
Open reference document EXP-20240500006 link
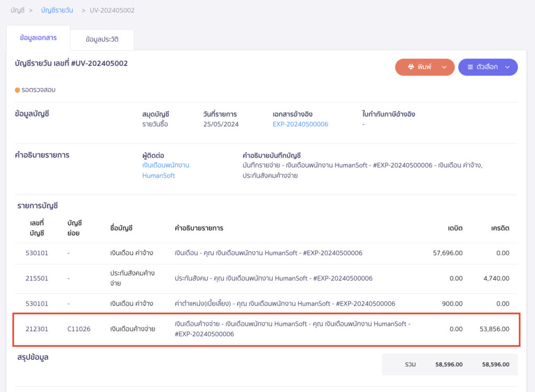coord(300,124)
